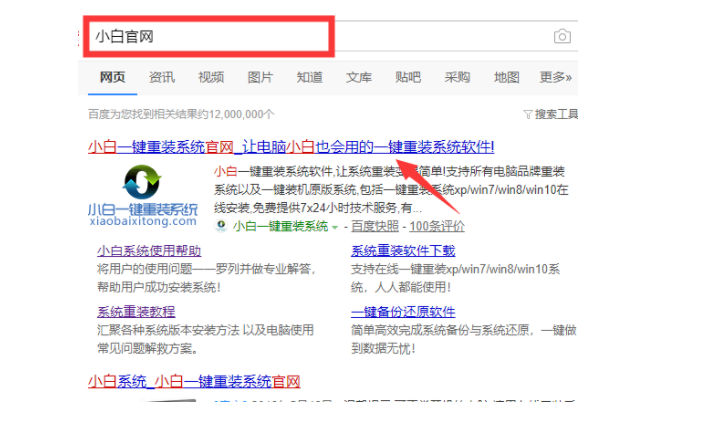Open the 贴吧 tab
The height and width of the screenshot is (422, 708).
408,77
